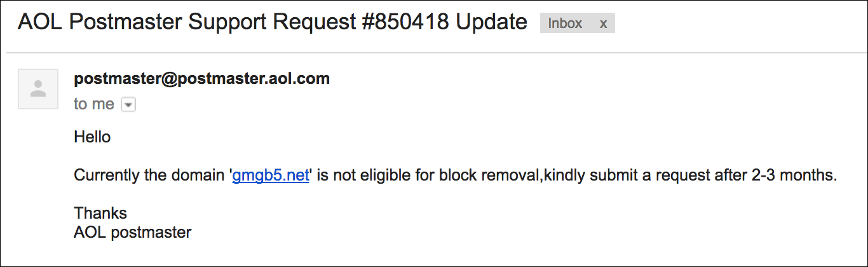Click "2-3 months" in the message body
Screen dimensions: 868x267
(x=794, y=175)
